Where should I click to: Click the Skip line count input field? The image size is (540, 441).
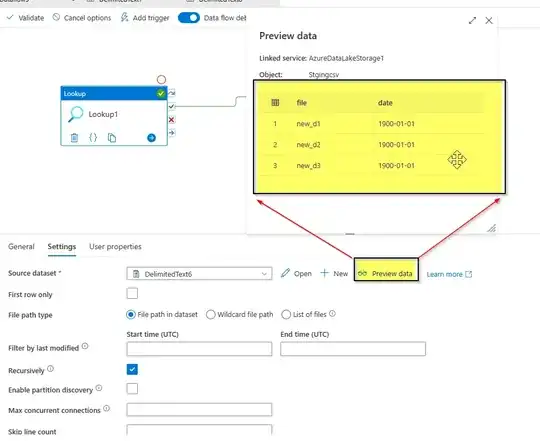(199, 430)
